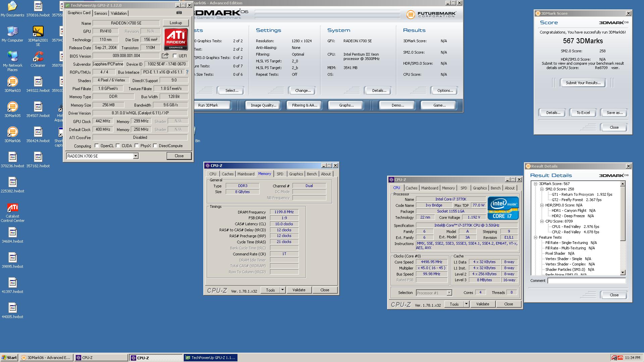Open the My Documents desktop icon

coord(12,9)
